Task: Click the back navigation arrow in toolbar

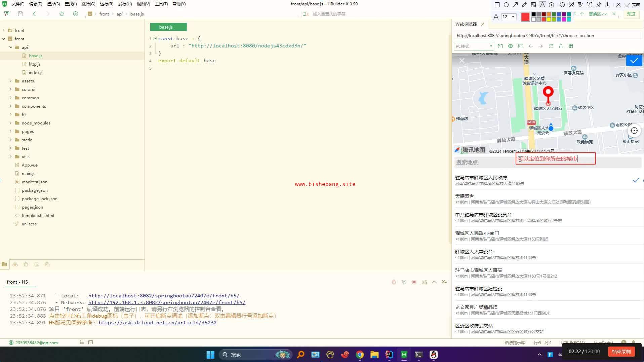Action: (34, 14)
